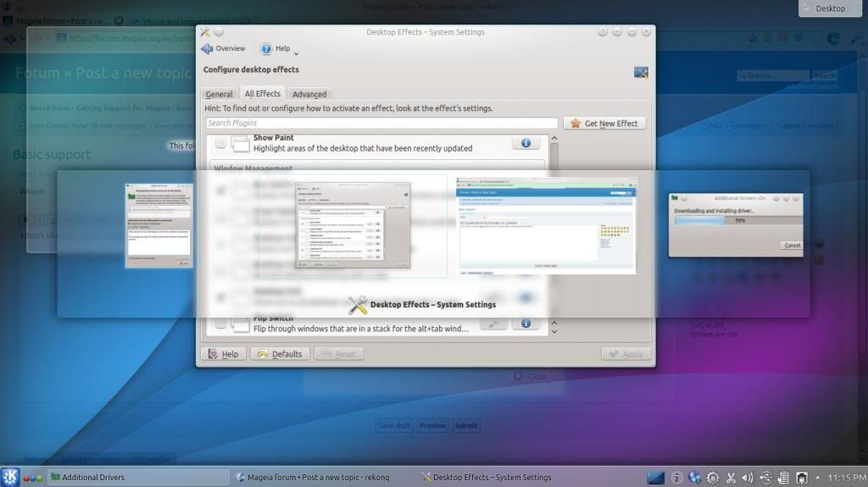Switch to the General tab
The height and width of the screenshot is (487, 868).
220,94
